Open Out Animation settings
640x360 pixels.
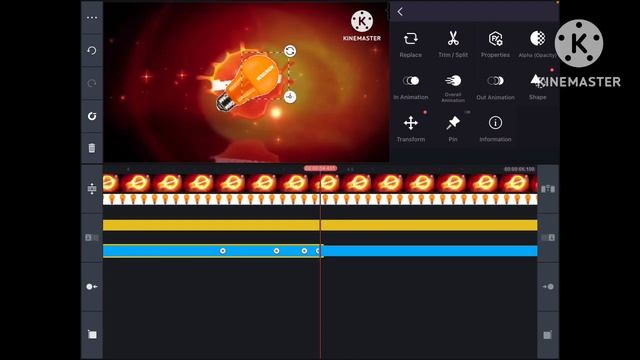495,87
